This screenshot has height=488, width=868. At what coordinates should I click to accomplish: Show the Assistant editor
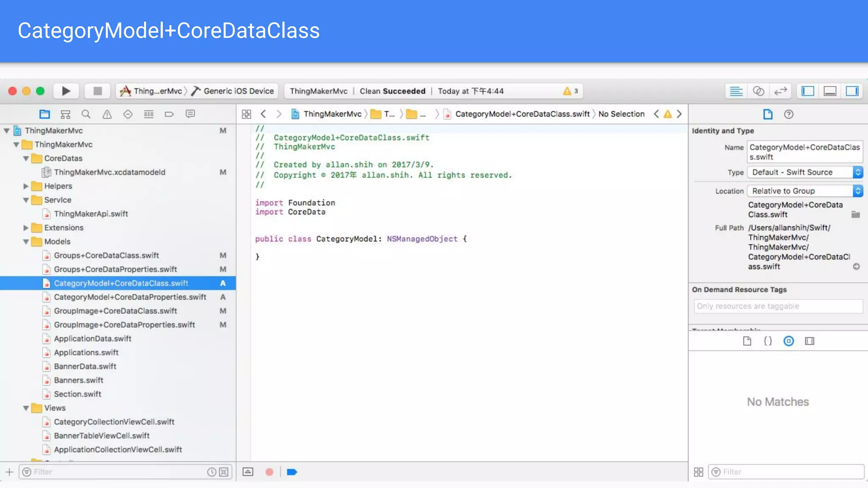(758, 91)
